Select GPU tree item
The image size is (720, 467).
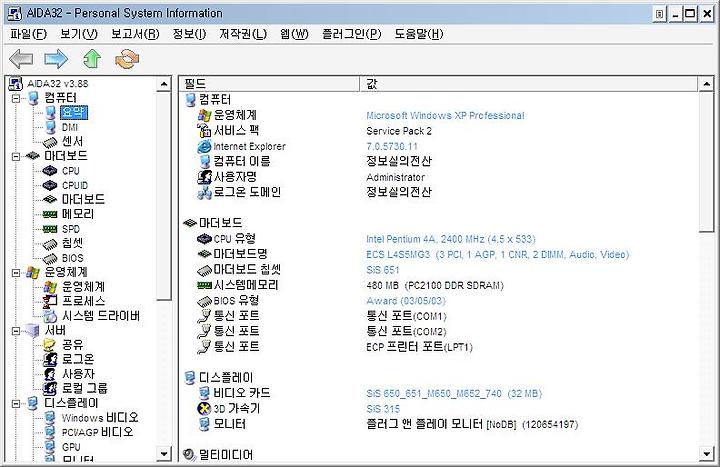tap(71, 447)
